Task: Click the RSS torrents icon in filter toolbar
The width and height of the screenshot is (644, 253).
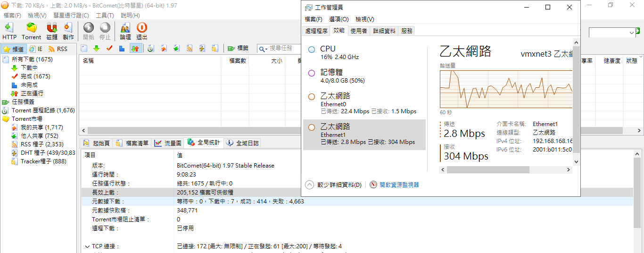Action: (x=190, y=48)
